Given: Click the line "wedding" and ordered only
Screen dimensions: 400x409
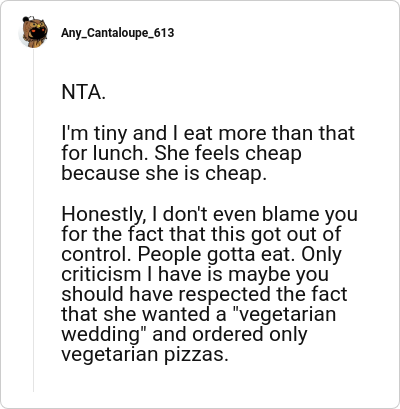Looking at the screenshot, I should coord(184,335).
